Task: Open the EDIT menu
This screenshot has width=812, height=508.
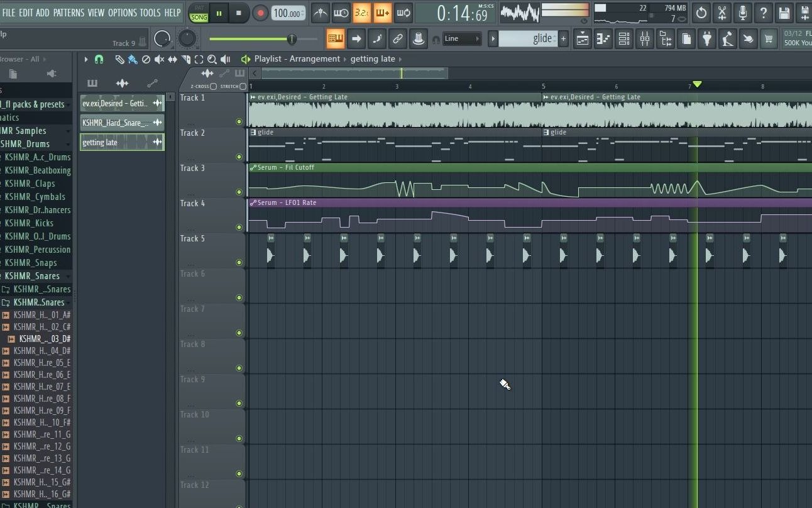Action: point(26,13)
